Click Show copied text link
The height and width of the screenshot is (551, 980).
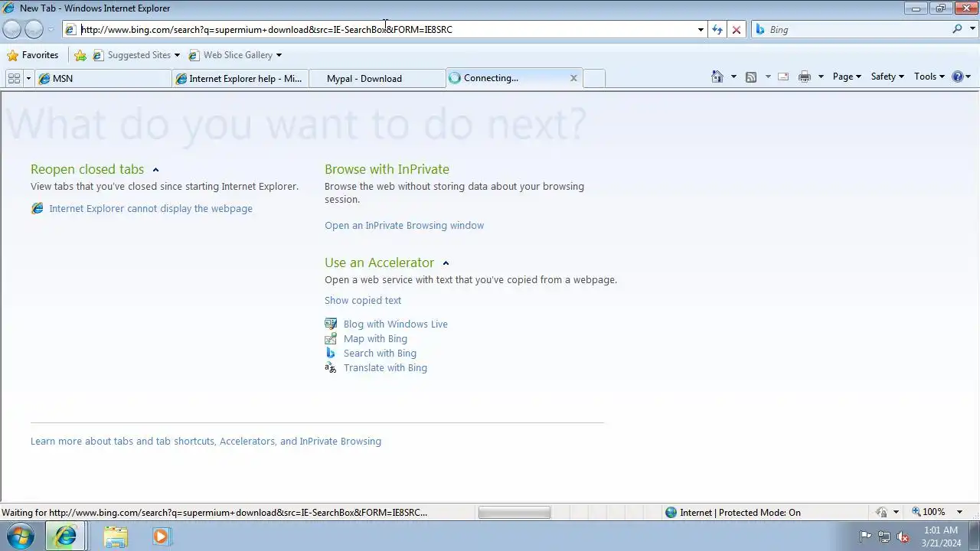point(363,300)
